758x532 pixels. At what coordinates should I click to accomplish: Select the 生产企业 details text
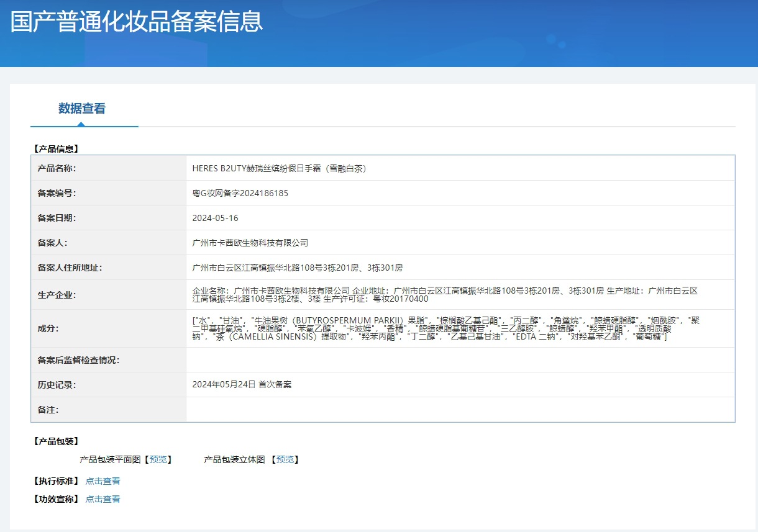445,295
